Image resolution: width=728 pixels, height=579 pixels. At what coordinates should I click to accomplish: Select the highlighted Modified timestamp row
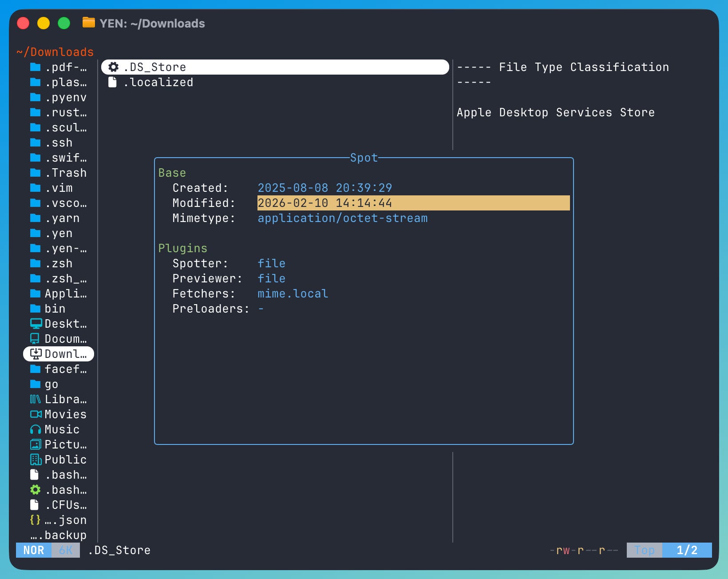click(414, 203)
